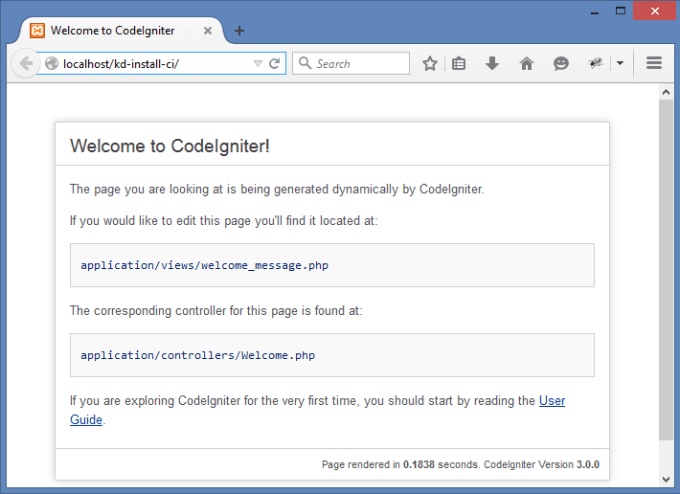Reload the page with the refresh icon
The height and width of the screenshot is (494, 680).
274,64
